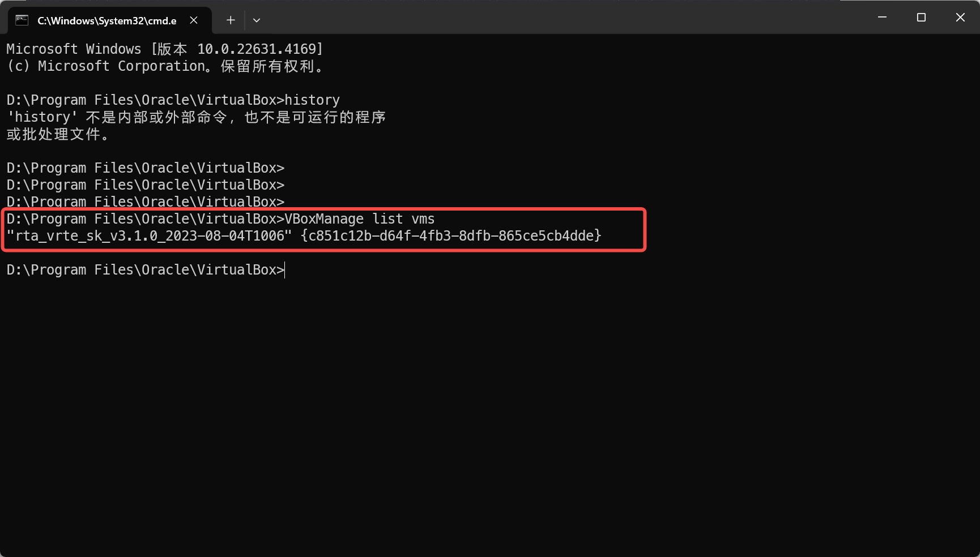Click the VM UUID in curly braces
The height and width of the screenshot is (557, 980).
point(451,236)
